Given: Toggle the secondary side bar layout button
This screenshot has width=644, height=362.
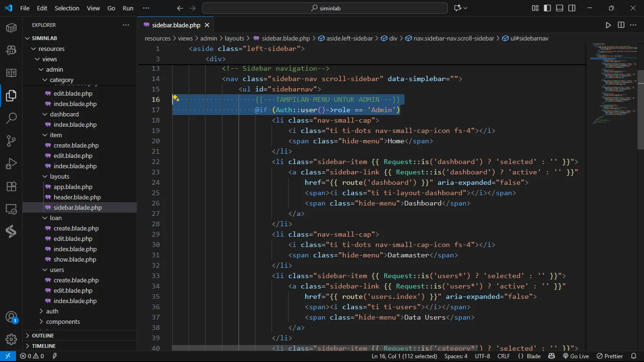Looking at the screenshot, I should 572,8.
